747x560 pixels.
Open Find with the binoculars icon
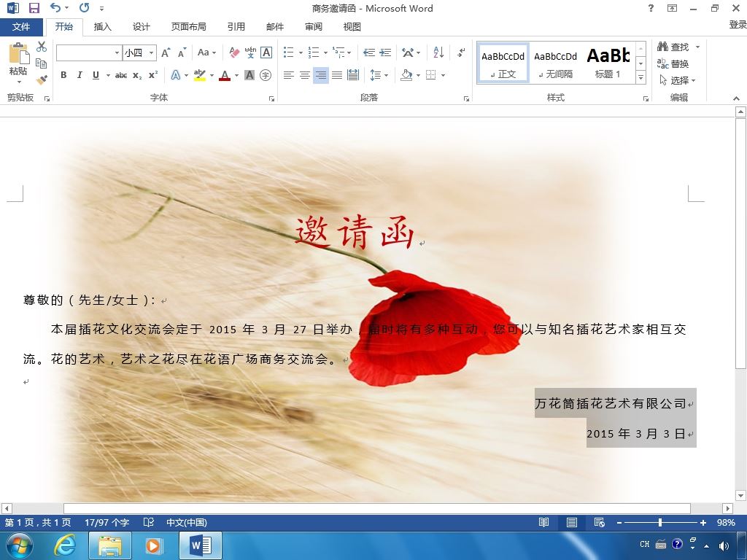(673, 47)
